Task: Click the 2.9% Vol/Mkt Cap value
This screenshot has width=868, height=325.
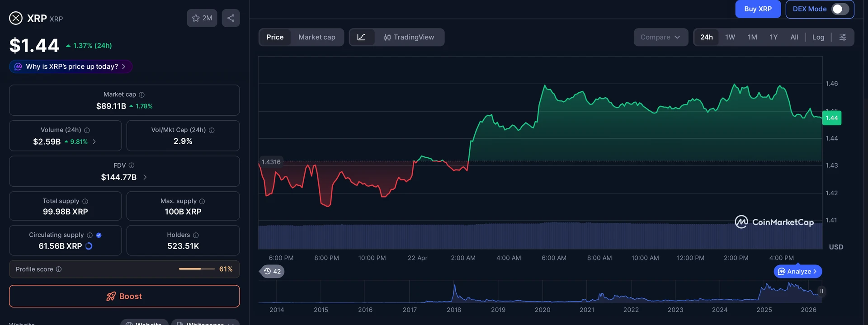Action: click(183, 141)
